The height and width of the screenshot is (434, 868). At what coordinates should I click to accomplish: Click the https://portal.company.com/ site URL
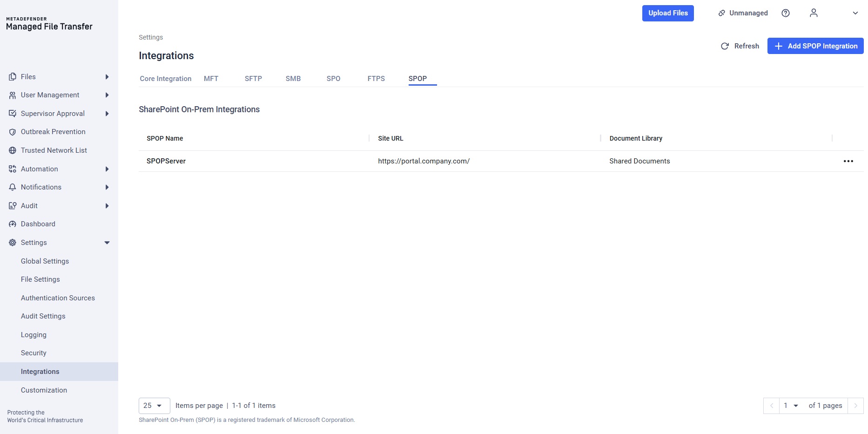tap(424, 161)
